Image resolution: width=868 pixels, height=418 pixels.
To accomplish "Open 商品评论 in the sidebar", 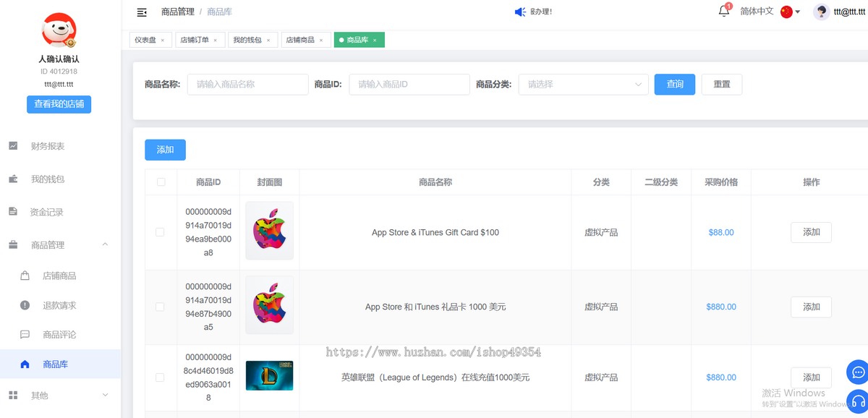I will 60,335.
